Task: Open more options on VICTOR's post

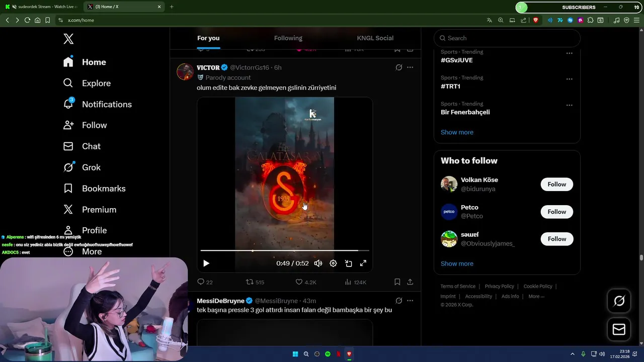Action: tap(410, 67)
